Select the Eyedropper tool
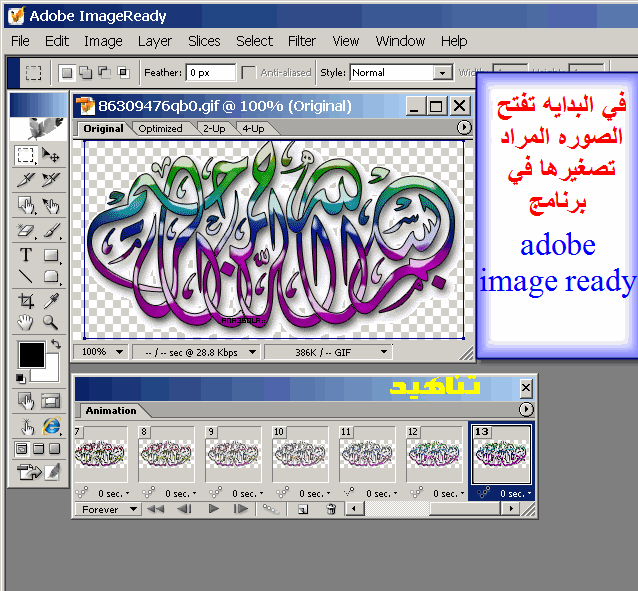Viewport: 638px width, 591px height. click(51, 301)
